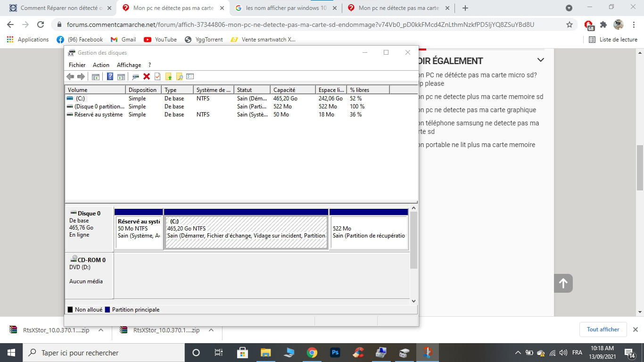Image resolution: width=644 pixels, height=362 pixels.
Task: Click the red X delete icon in toolbar
Action: pyautogui.click(x=147, y=76)
